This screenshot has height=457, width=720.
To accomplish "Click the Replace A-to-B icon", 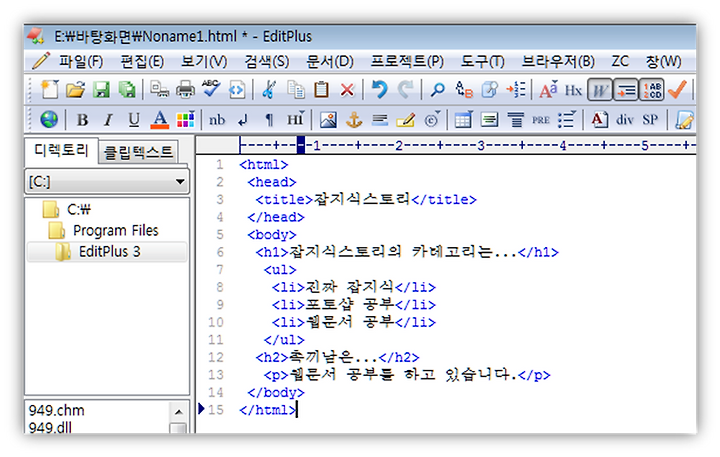I will [x=464, y=90].
